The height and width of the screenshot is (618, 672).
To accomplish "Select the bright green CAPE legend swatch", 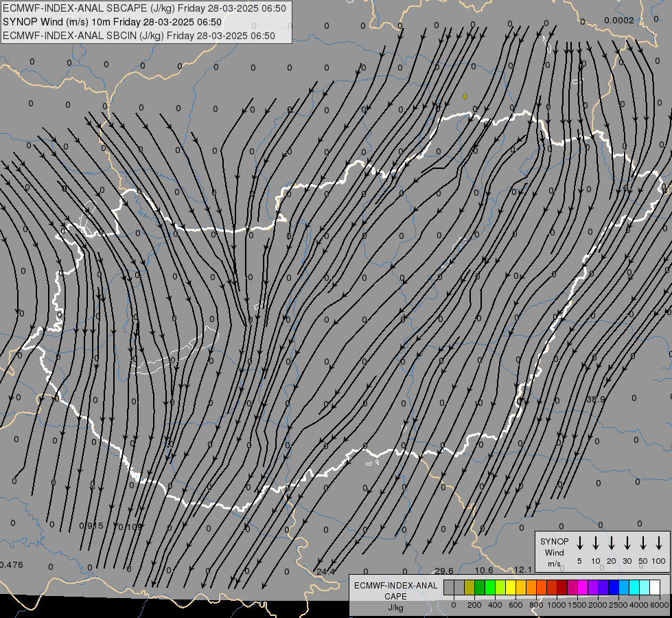I will (x=490, y=587).
